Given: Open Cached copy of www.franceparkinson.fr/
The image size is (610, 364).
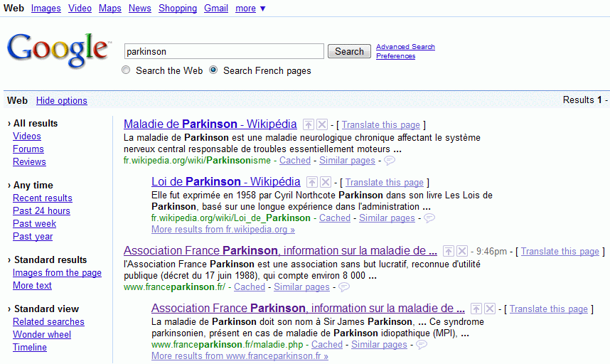Looking at the screenshot, I should 250,287.
